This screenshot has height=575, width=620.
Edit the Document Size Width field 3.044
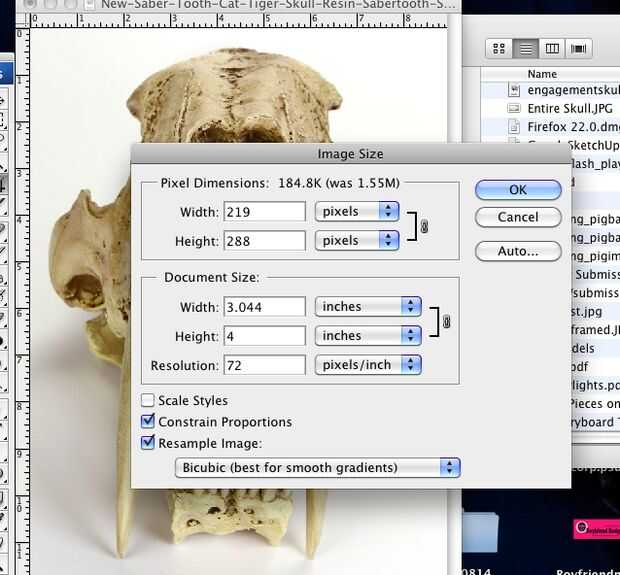click(265, 307)
